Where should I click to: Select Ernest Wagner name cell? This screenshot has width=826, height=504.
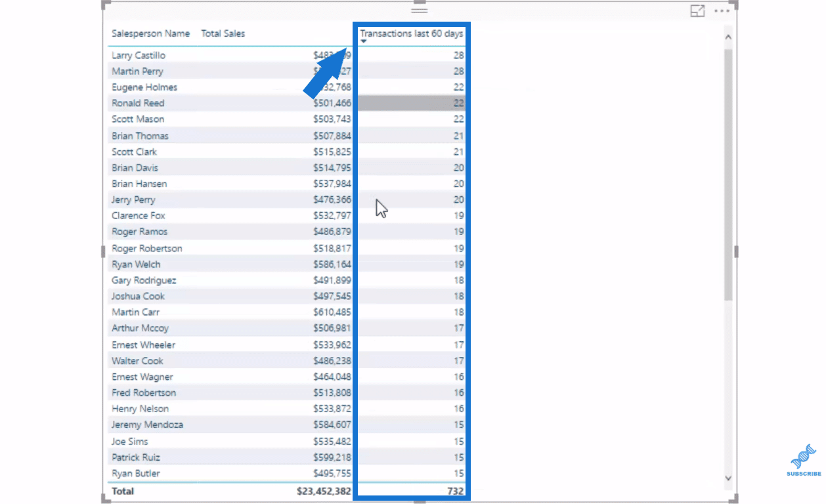[142, 377]
